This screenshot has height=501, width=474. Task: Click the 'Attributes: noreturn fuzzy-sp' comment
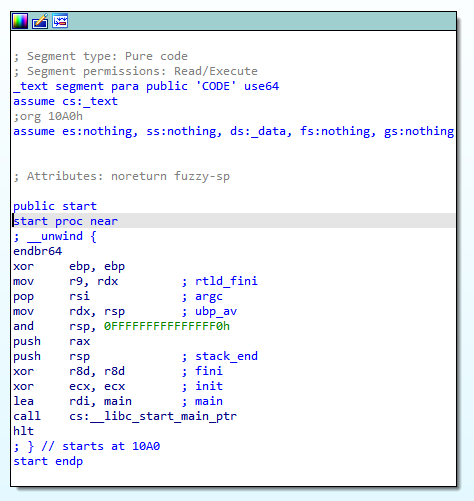[x=122, y=176]
